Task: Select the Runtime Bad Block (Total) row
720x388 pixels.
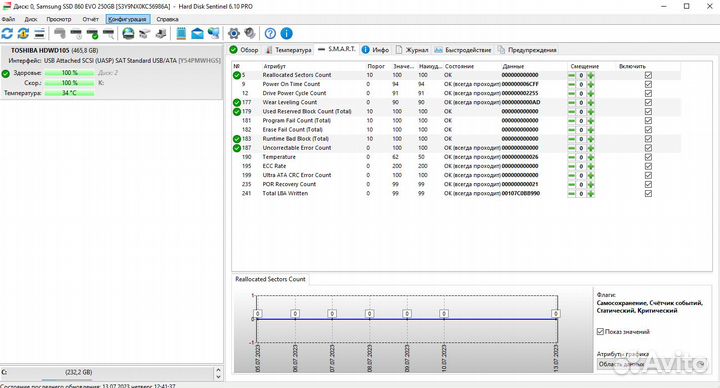Action: [x=456, y=139]
